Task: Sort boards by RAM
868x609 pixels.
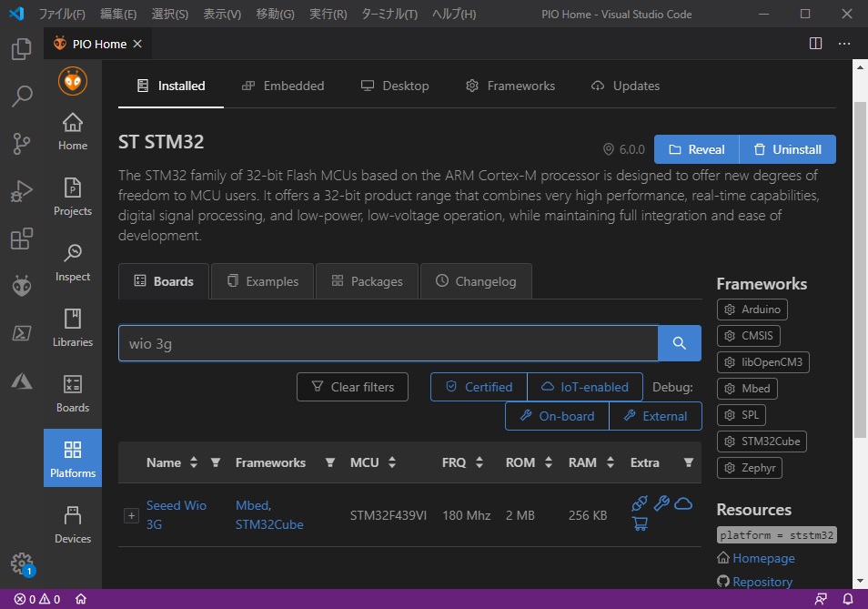Action: 610,462
